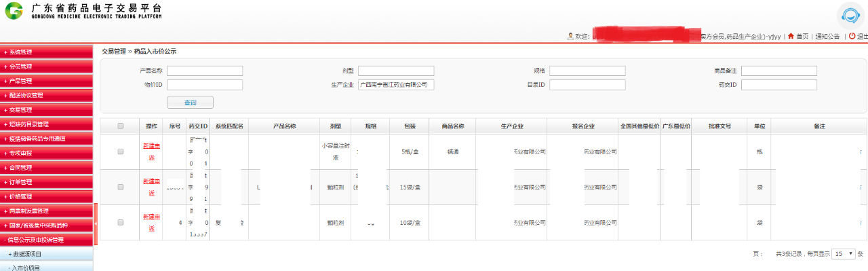Click the 查询 search button
This screenshot has width=868, height=271.
(x=190, y=103)
